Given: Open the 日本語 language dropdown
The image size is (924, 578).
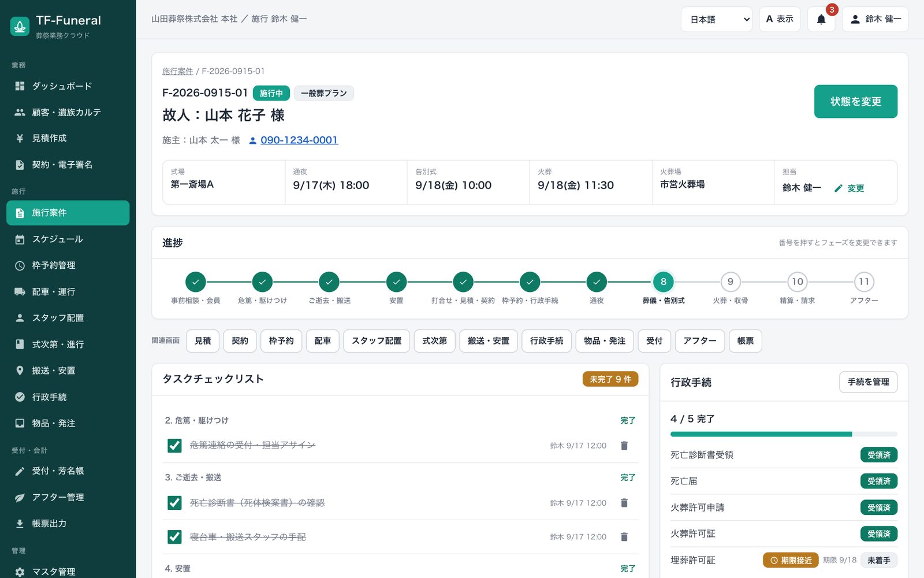Looking at the screenshot, I should [x=717, y=19].
